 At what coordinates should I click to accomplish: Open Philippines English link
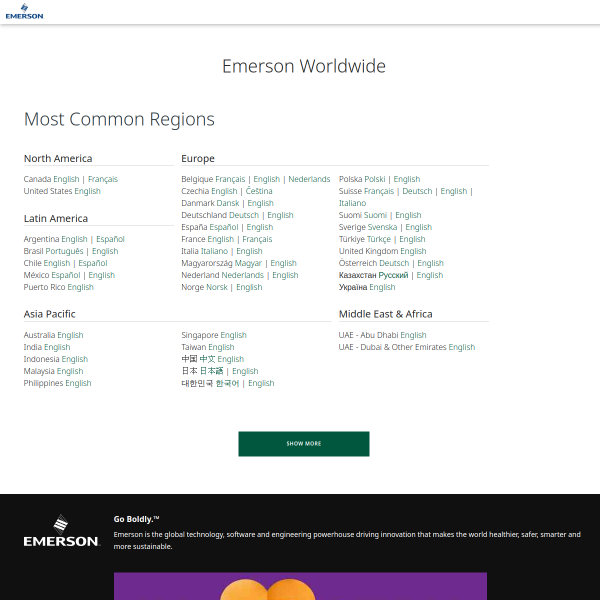tap(78, 383)
